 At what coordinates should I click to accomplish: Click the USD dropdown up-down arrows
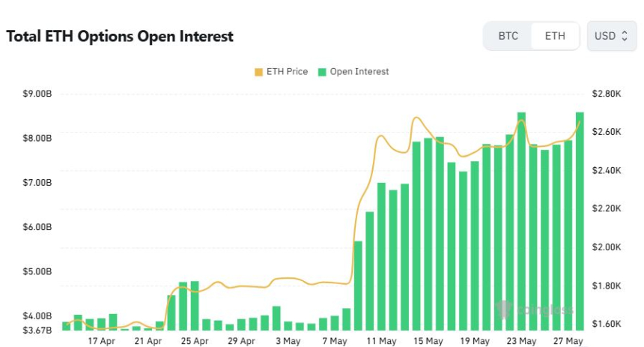(625, 36)
